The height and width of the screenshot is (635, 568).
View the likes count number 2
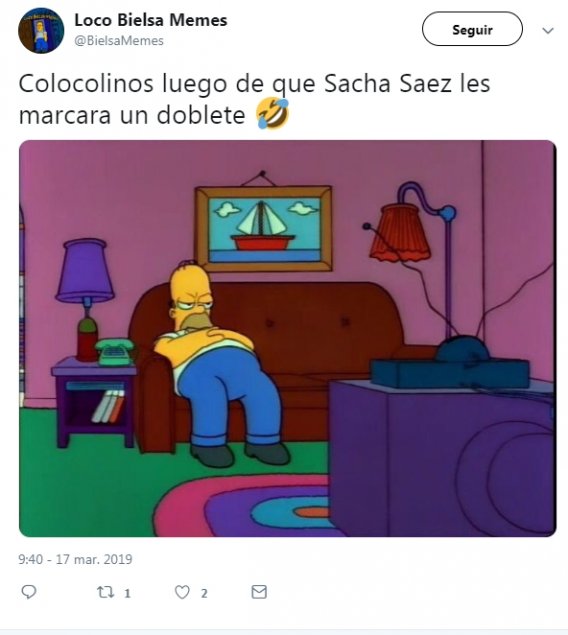[x=204, y=594]
